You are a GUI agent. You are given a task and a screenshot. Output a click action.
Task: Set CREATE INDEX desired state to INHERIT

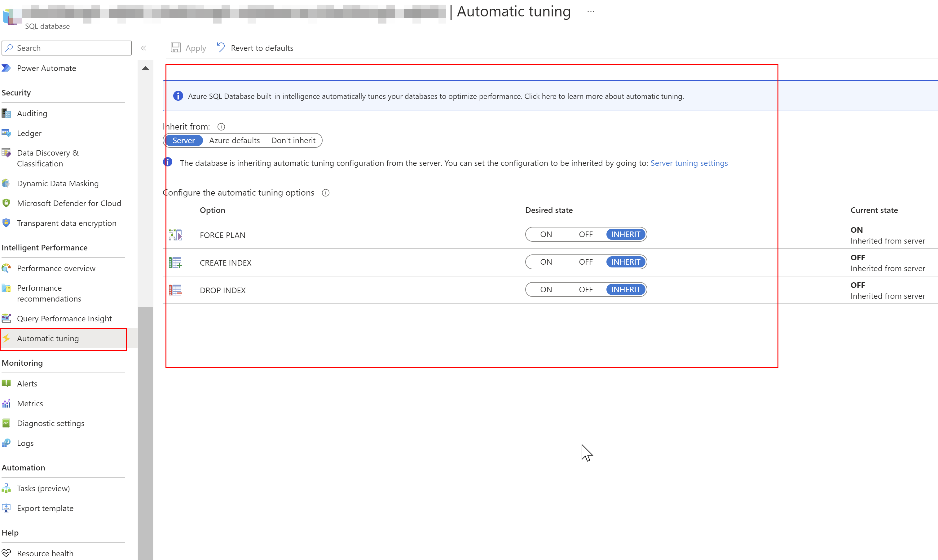tap(626, 262)
